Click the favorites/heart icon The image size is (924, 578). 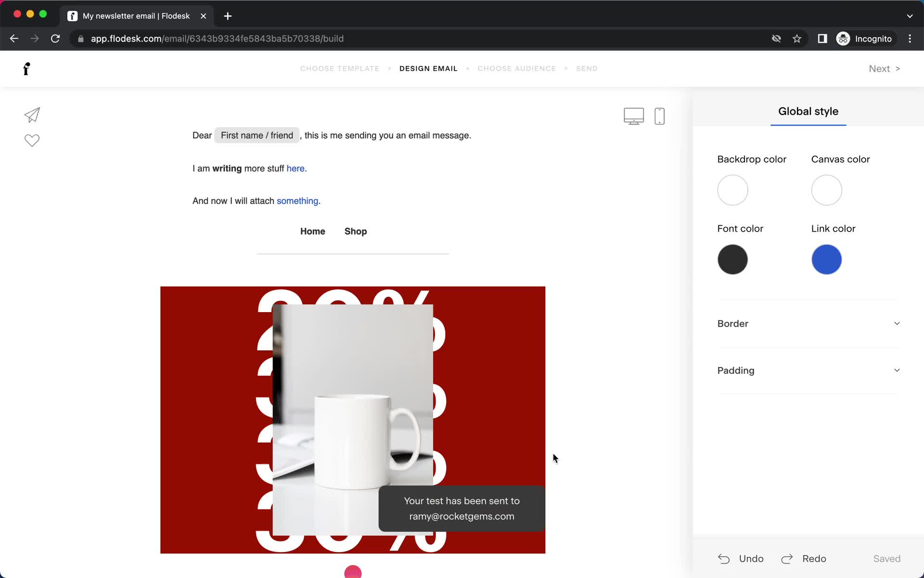pos(31,141)
